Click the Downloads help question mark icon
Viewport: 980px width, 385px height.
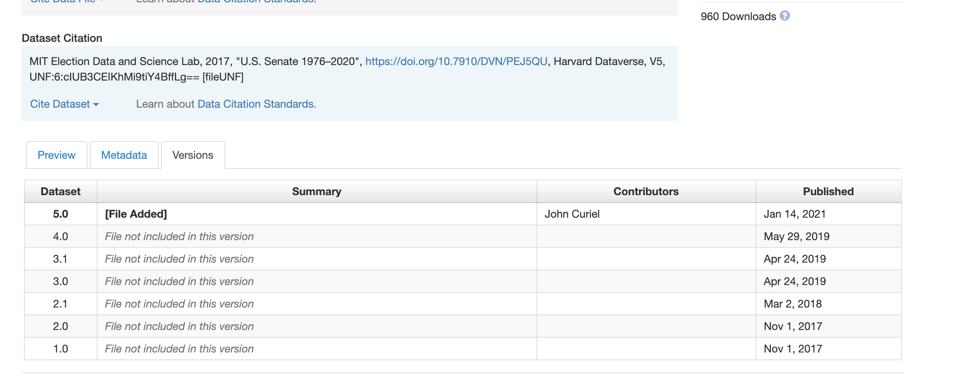(785, 16)
